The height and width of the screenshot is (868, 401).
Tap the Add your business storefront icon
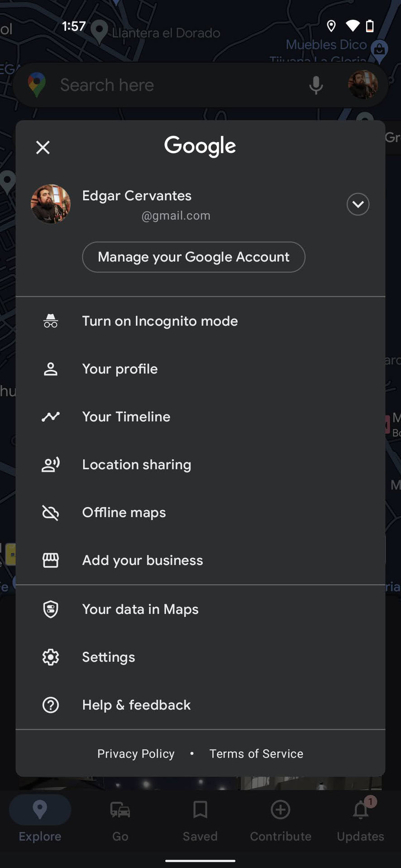(51, 560)
